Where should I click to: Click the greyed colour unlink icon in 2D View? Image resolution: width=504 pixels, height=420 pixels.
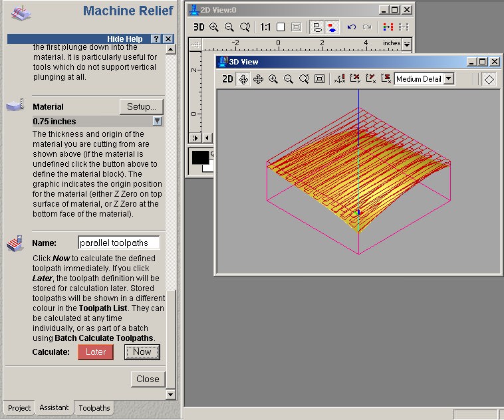[x=404, y=27]
